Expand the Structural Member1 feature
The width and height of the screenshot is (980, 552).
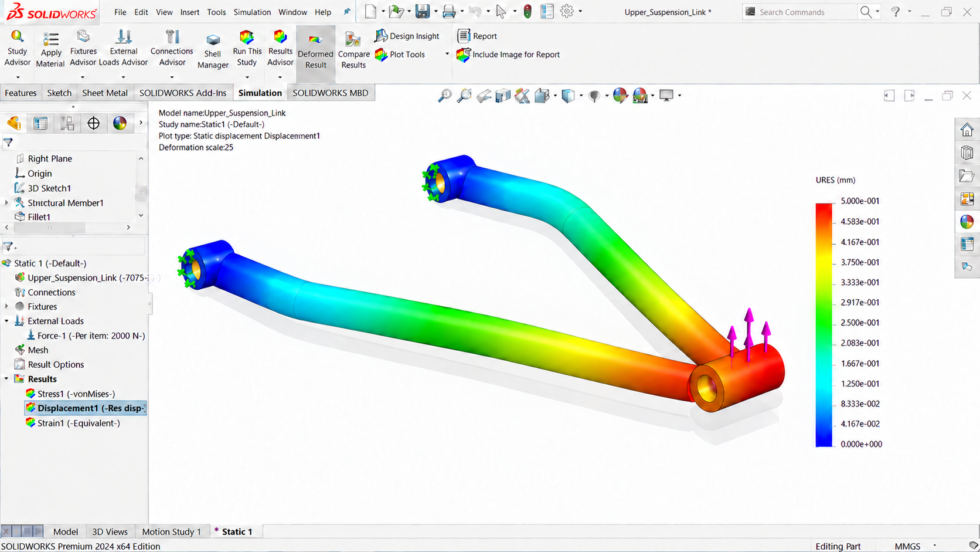(x=7, y=202)
